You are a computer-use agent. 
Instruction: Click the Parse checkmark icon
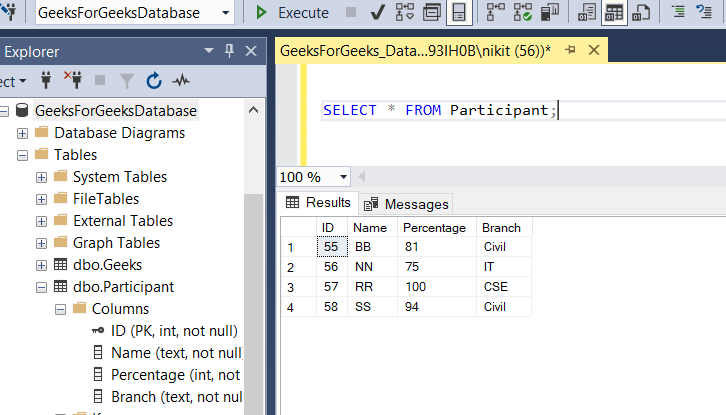click(x=378, y=13)
